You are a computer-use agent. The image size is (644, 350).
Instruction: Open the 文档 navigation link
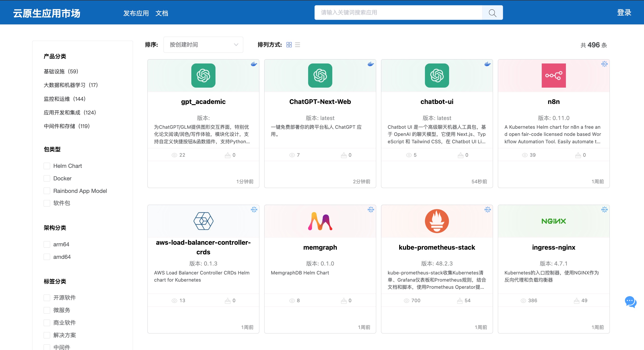click(162, 13)
